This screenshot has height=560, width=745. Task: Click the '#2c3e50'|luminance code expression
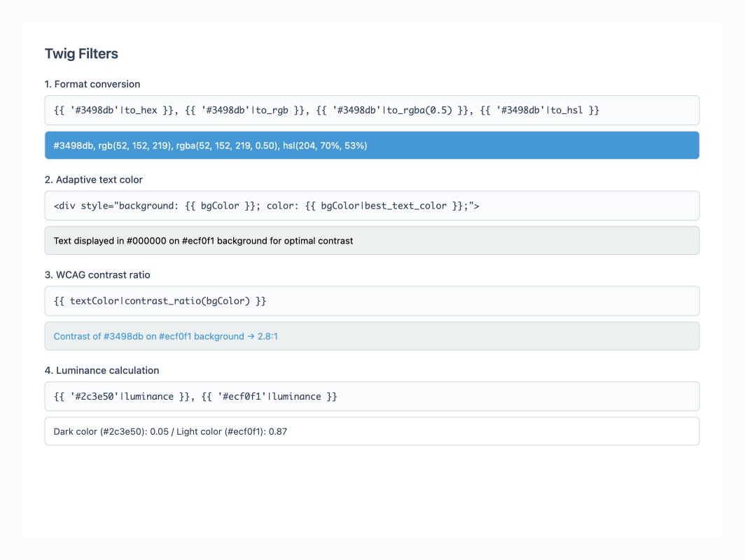coord(123,397)
